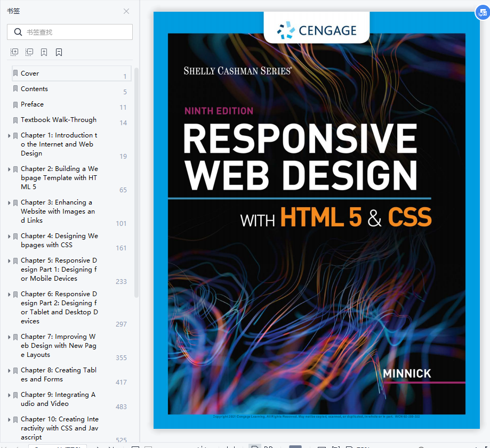
Task: Go to Chapter 3: Enhancing a Website bookmark
Action: coord(58,211)
